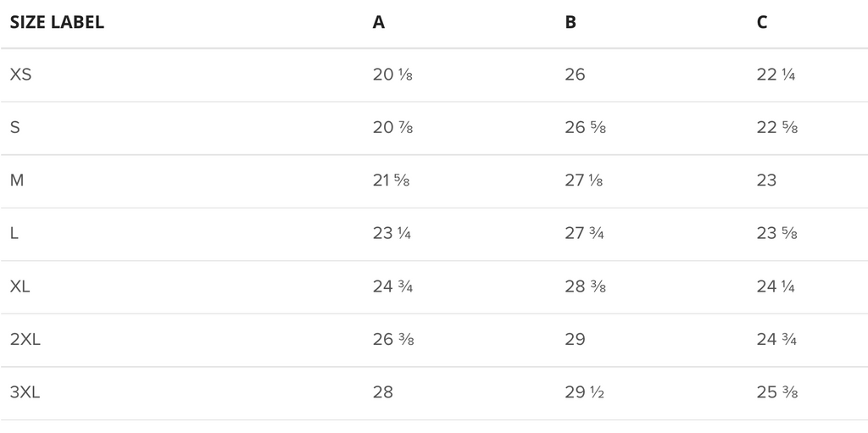Click the C column header

tap(762, 22)
